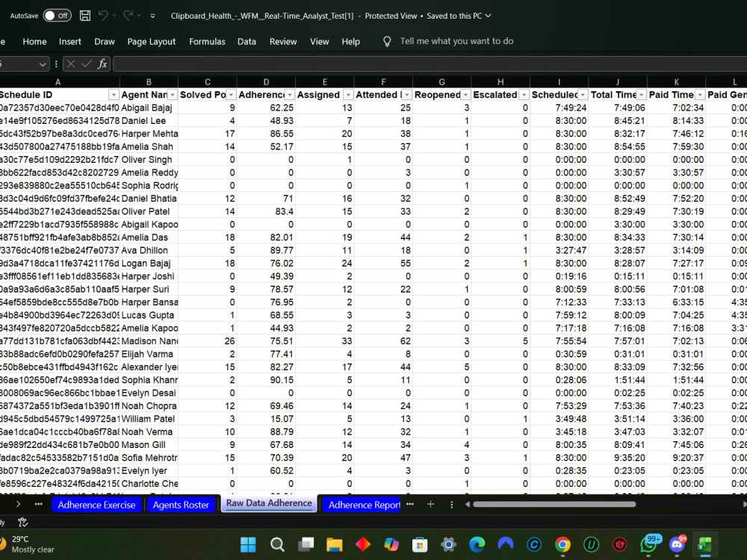
Task: Open the Draw ribbon tab
Action: click(105, 41)
